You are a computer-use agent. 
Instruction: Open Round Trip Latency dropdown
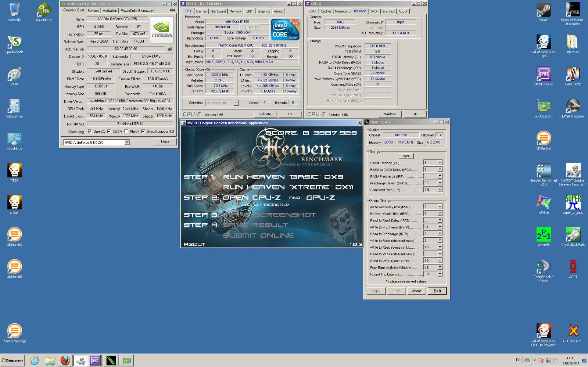tap(440, 274)
